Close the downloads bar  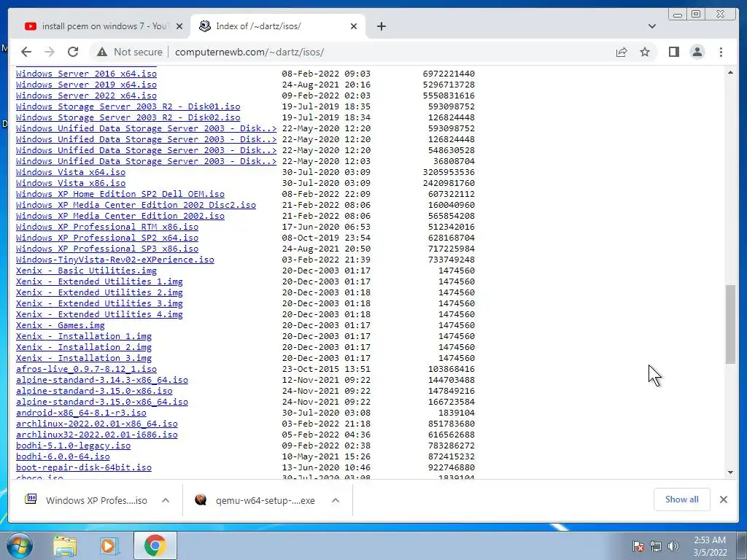pyautogui.click(x=723, y=499)
